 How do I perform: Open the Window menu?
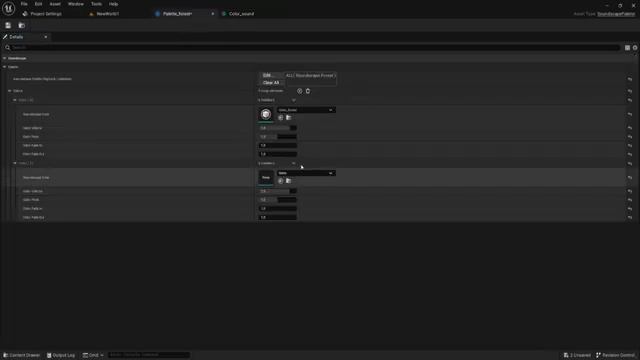(76, 4)
